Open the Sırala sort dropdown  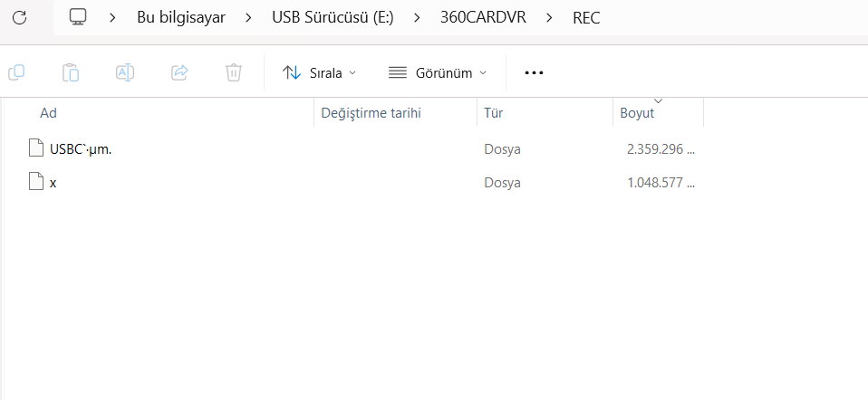(319, 72)
